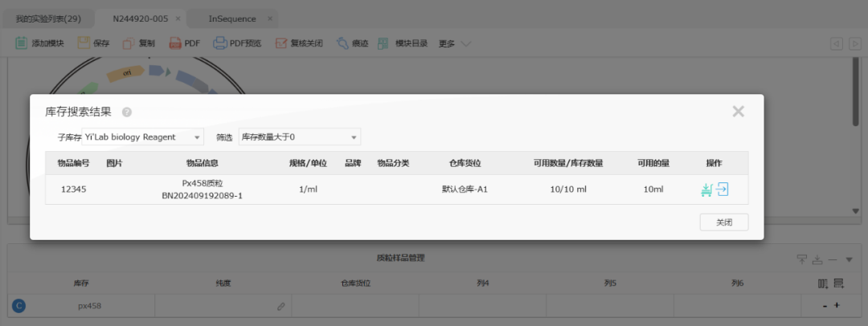The height and width of the screenshot is (326, 868).
Task: Click the 10ml available amount cell
Action: (653, 189)
